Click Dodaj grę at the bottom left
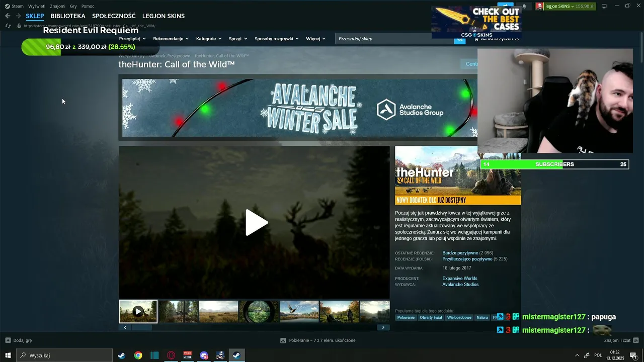The image size is (644, 362). coord(23,340)
